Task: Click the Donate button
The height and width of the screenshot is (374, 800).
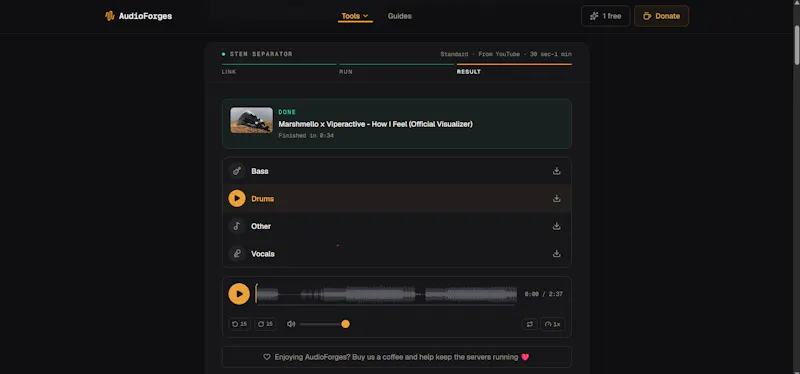Action: (x=661, y=16)
